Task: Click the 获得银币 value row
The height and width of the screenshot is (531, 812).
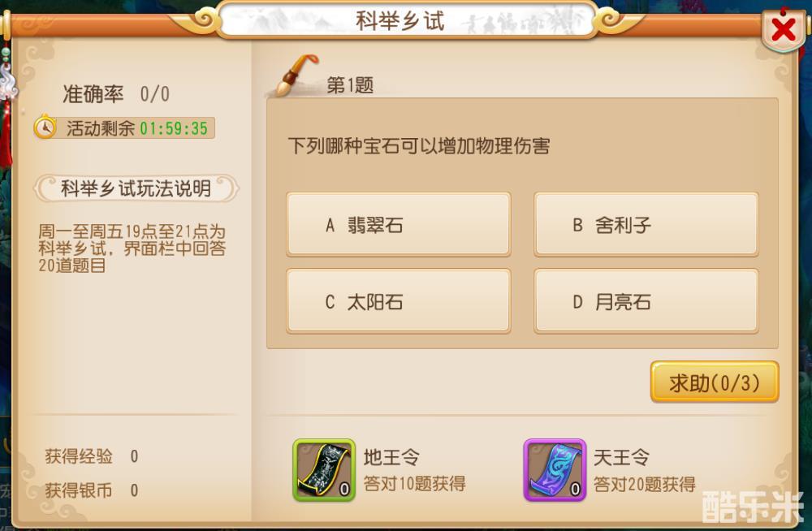Action: tap(92, 490)
